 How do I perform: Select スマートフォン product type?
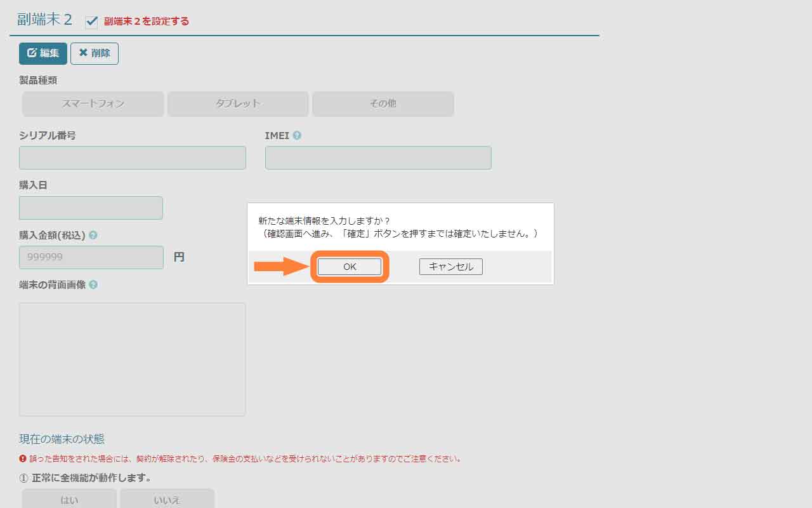pos(93,104)
